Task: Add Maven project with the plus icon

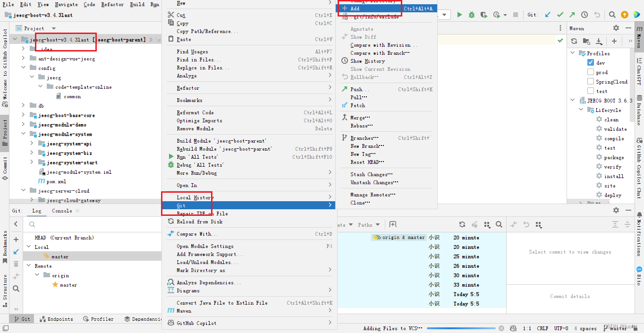Action: 614,41
